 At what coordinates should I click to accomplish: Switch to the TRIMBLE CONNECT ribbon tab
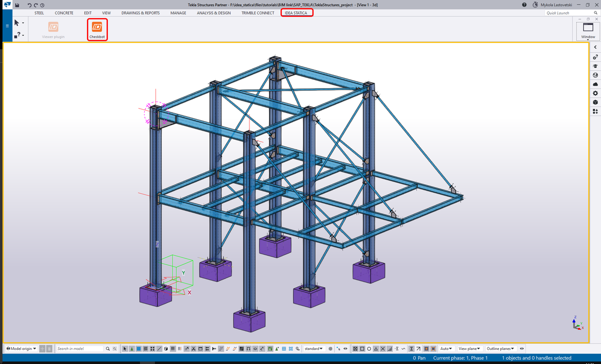pyautogui.click(x=257, y=13)
